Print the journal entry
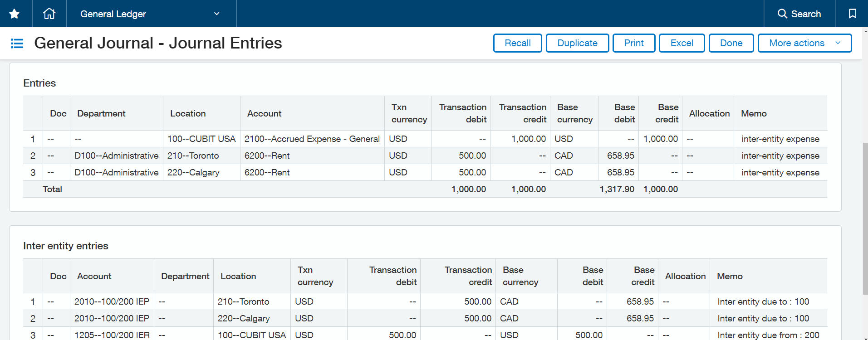The width and height of the screenshot is (868, 340). (x=633, y=43)
